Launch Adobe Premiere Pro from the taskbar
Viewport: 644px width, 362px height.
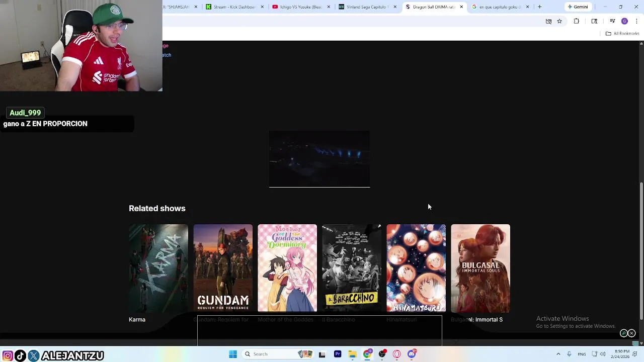pyautogui.click(x=338, y=354)
